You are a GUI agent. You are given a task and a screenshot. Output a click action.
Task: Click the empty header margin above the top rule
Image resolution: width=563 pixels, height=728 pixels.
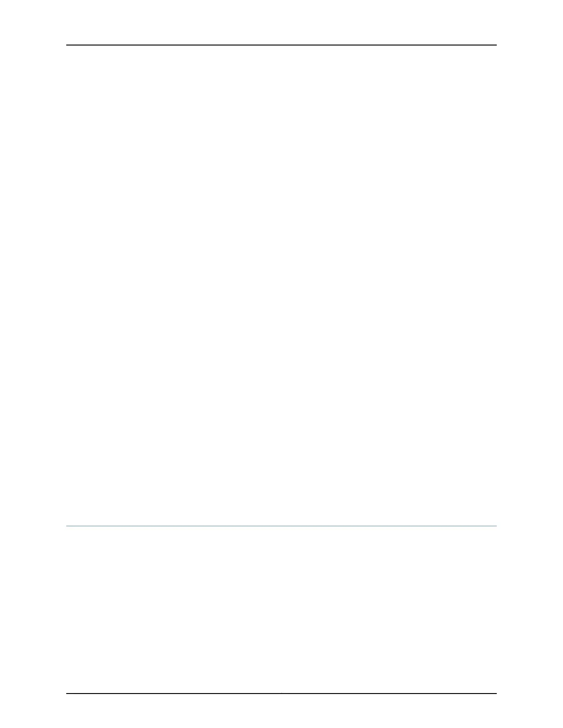point(281,22)
